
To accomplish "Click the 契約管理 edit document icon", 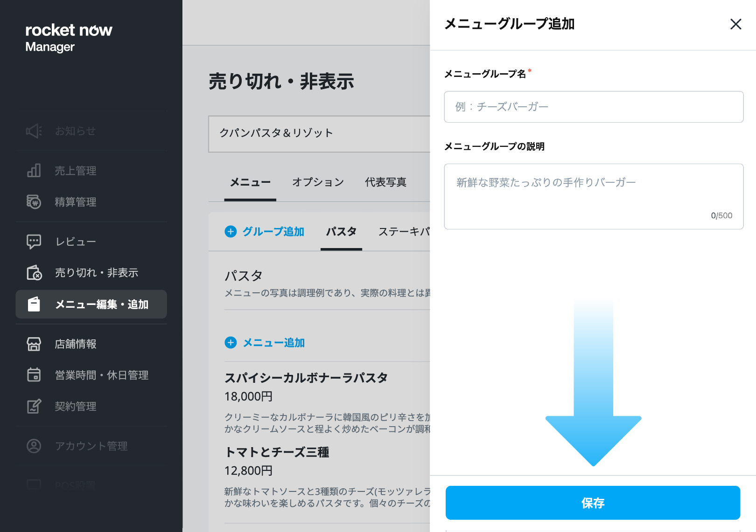I will point(34,406).
